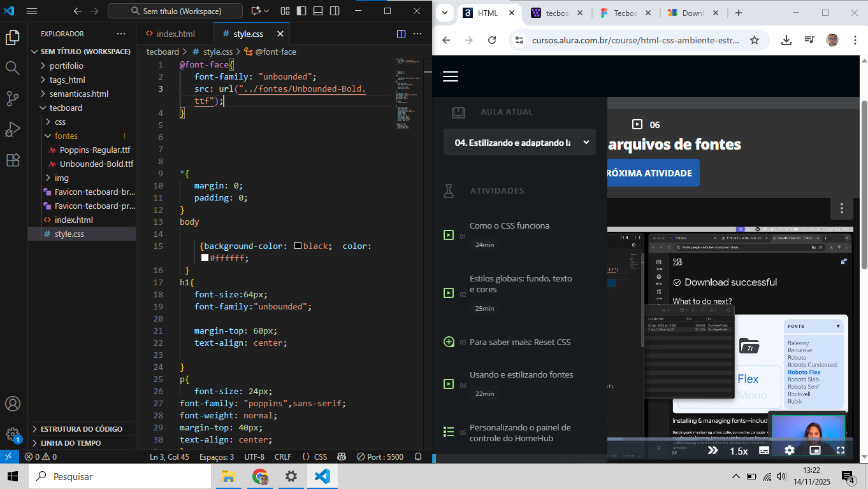Viewport: 868px width, 489px height.
Task: Show errors and warnings in the status bar
Action: pyautogui.click(x=41, y=457)
